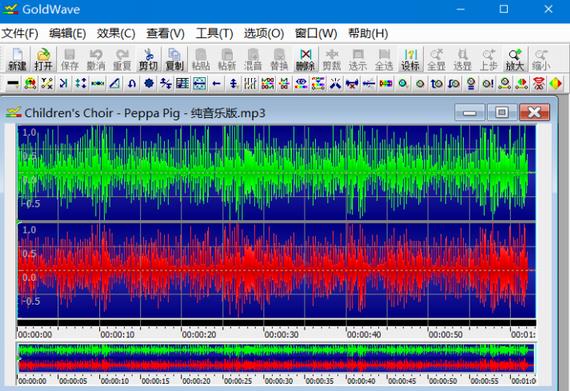Click the rainbow horizontal bar effect icon
Screen dimensions: 570x391
(386, 84)
